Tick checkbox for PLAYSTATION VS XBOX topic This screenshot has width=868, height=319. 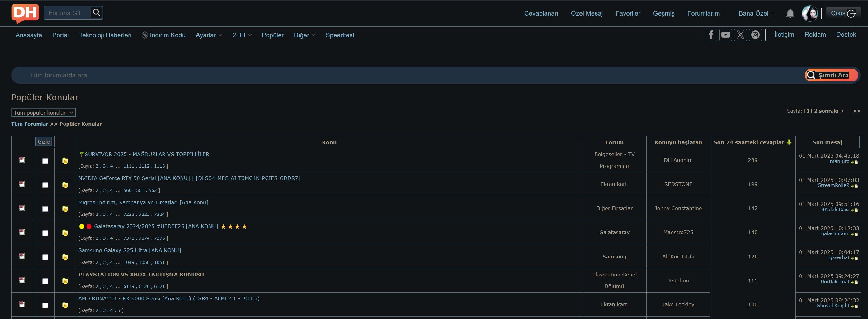coord(45,281)
